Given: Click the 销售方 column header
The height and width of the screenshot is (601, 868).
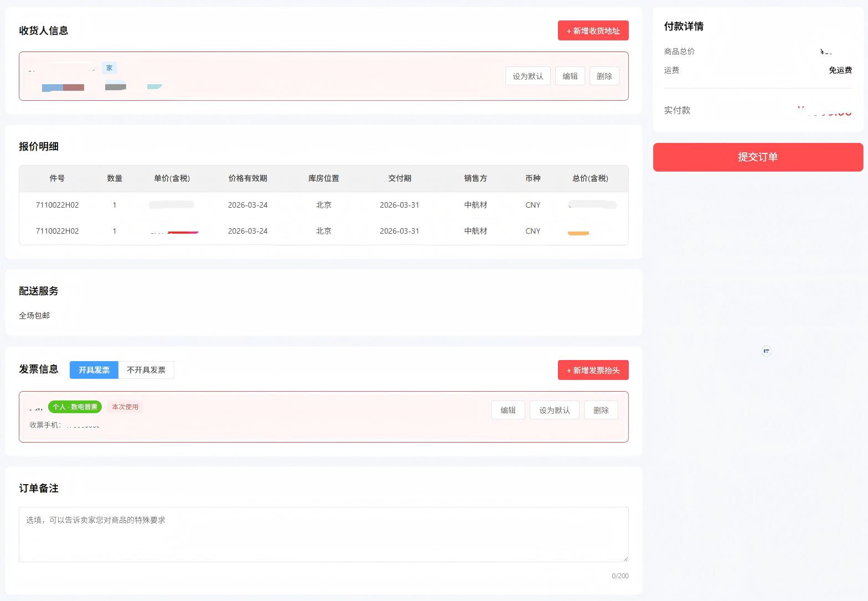Looking at the screenshot, I should pyautogui.click(x=476, y=178).
